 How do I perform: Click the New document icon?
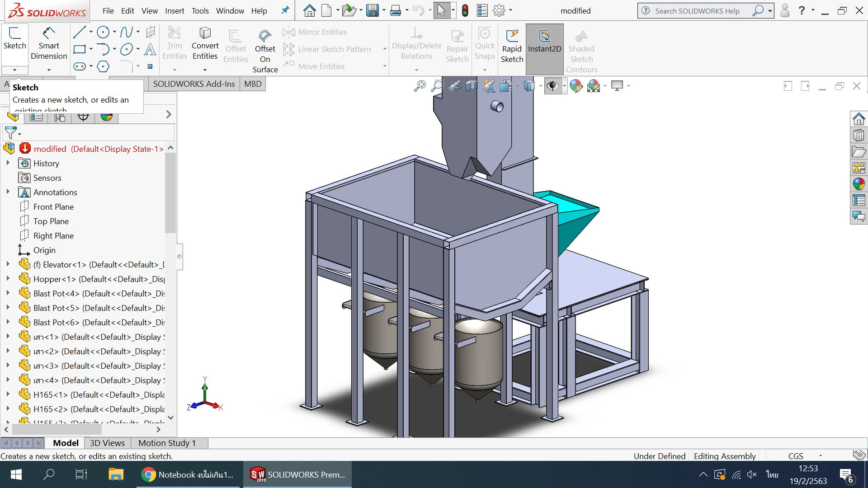(326, 10)
